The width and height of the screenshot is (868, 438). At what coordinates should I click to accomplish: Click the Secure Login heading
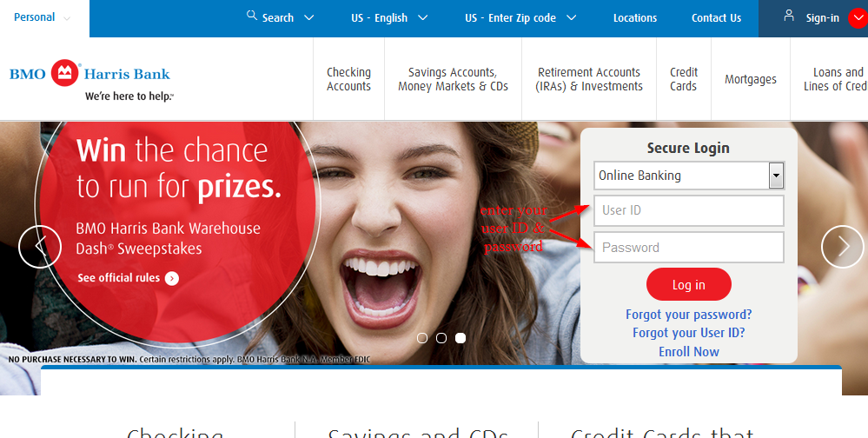688,148
